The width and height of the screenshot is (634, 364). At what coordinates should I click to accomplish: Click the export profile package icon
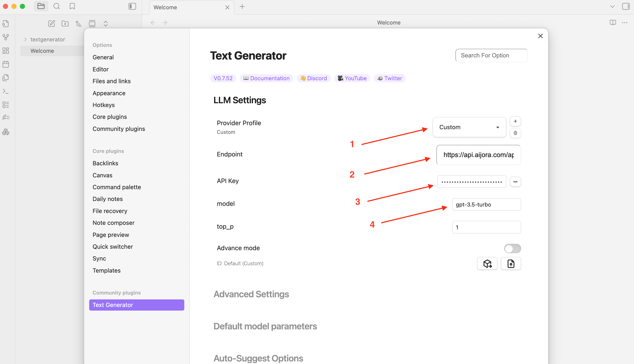(487, 263)
